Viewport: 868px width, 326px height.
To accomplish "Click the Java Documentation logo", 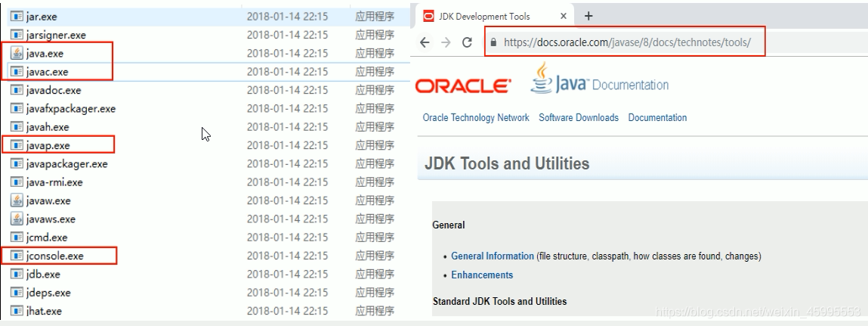I will click(600, 79).
